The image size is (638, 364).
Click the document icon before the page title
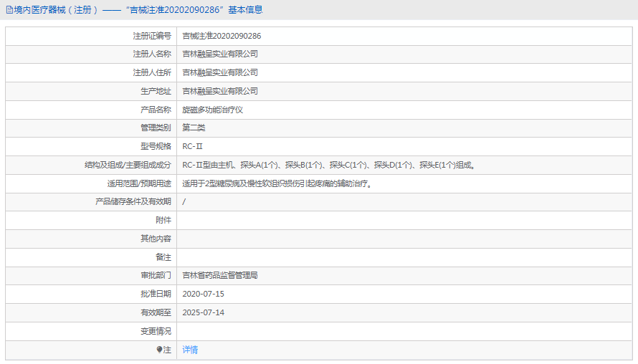click(x=9, y=10)
